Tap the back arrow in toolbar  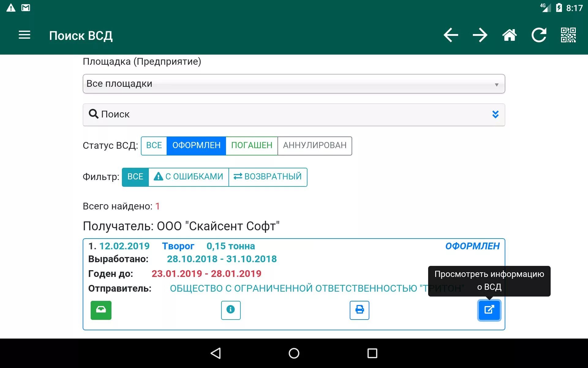(x=450, y=35)
